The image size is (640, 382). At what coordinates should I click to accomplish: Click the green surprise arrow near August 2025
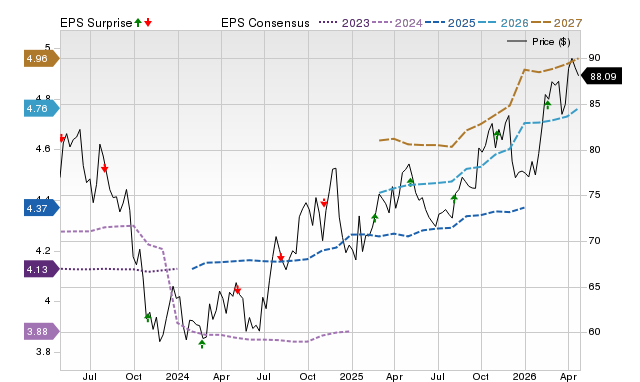point(454,199)
